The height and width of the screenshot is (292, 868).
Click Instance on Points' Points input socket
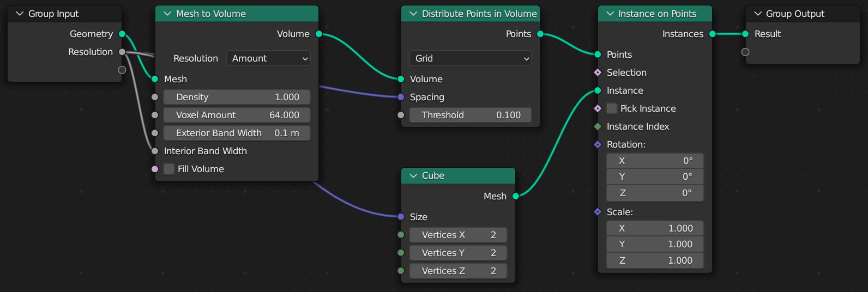pyautogui.click(x=598, y=54)
